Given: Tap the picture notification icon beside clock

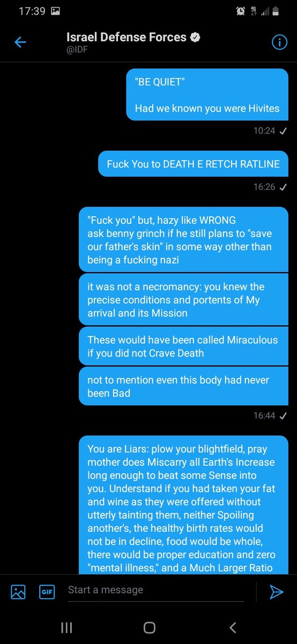Looking at the screenshot, I should [x=56, y=11].
